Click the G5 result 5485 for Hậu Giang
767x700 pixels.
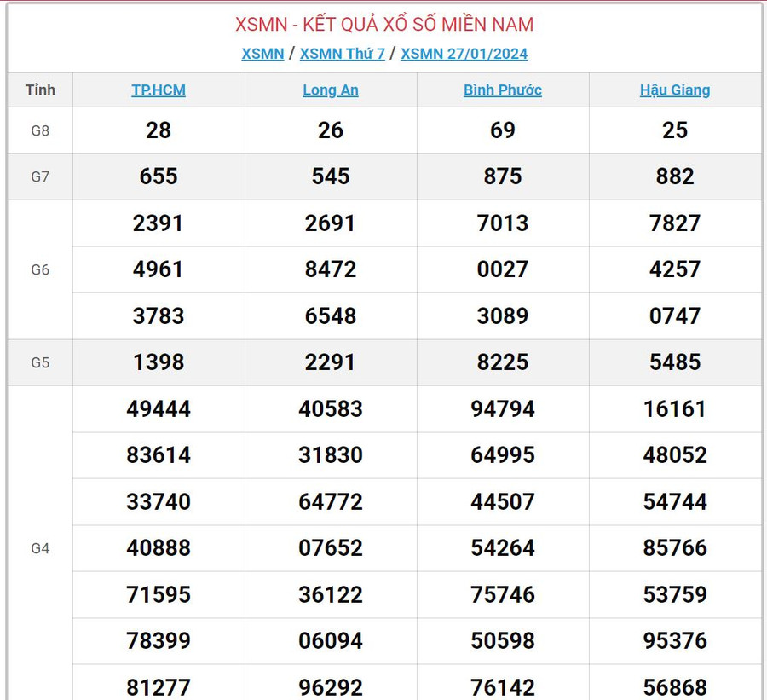click(x=675, y=362)
